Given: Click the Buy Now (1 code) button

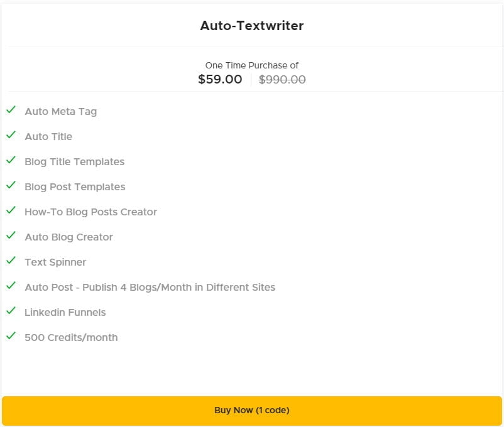Looking at the screenshot, I should [x=252, y=409].
